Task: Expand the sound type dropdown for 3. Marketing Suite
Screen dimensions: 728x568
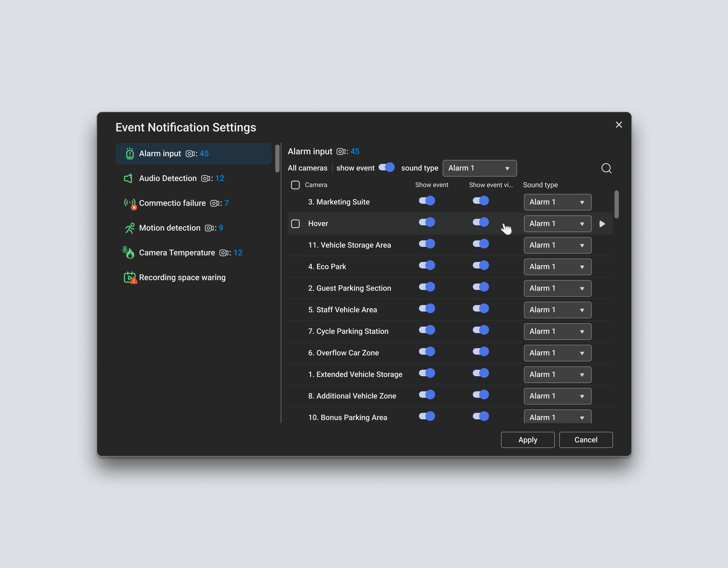Action: pyautogui.click(x=557, y=202)
